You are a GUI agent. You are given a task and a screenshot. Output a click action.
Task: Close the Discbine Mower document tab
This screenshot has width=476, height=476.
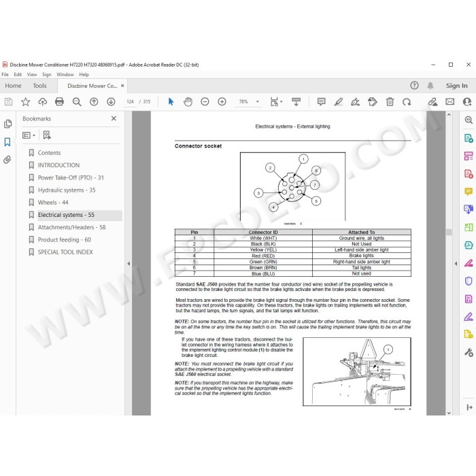pyautogui.click(x=122, y=86)
